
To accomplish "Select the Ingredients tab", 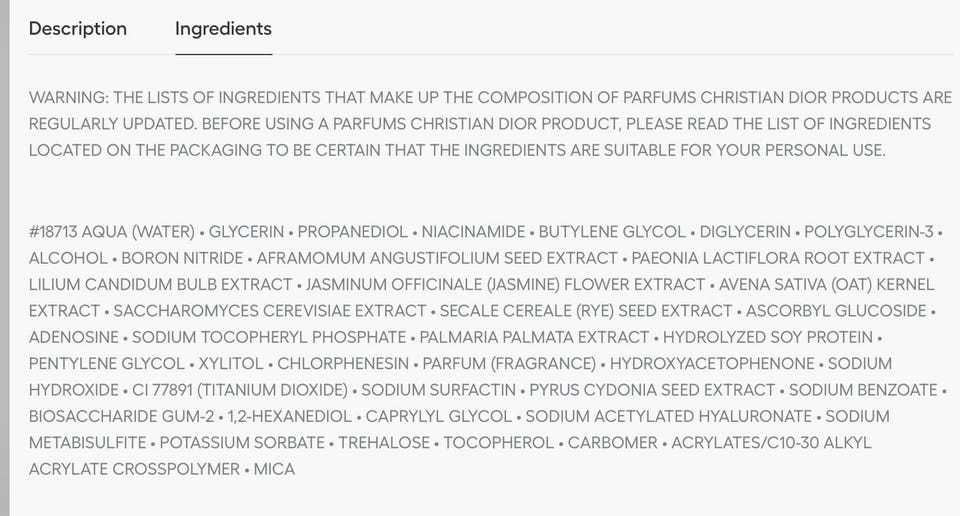I will (223, 29).
